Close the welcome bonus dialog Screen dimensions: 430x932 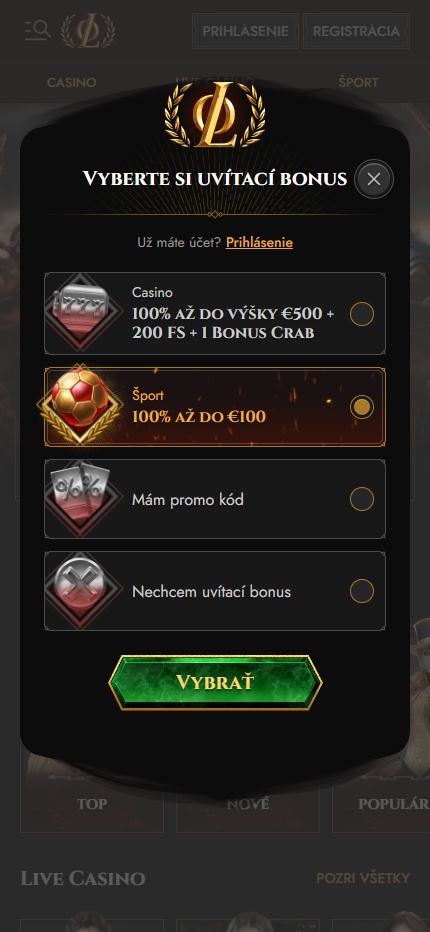click(373, 179)
